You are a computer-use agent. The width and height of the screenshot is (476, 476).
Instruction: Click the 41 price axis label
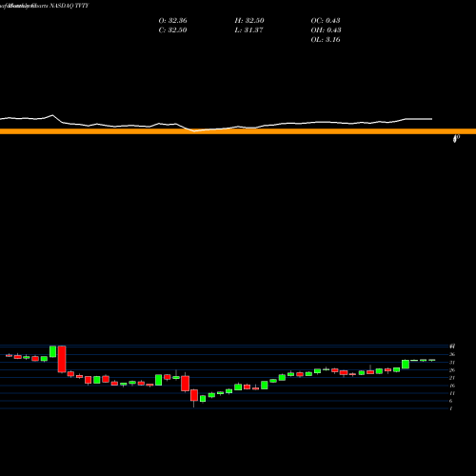tap(452, 347)
